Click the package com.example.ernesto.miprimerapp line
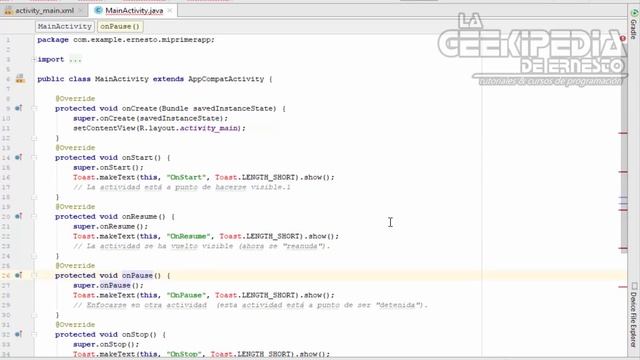 pos(126,40)
